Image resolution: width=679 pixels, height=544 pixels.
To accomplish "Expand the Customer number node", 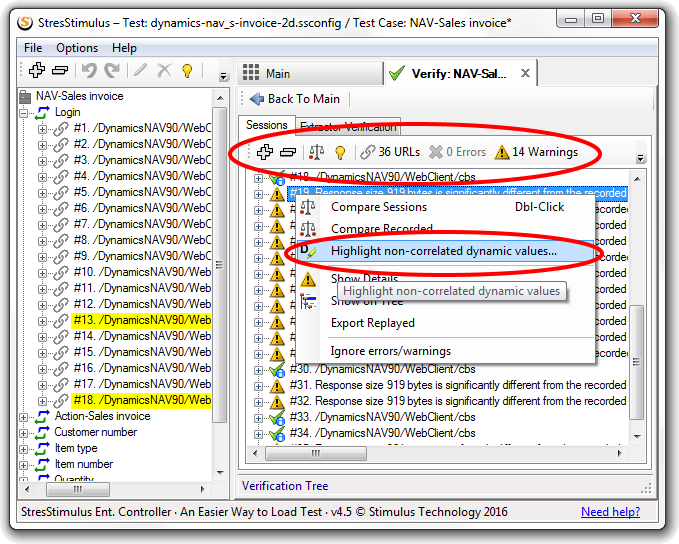I will [24, 434].
